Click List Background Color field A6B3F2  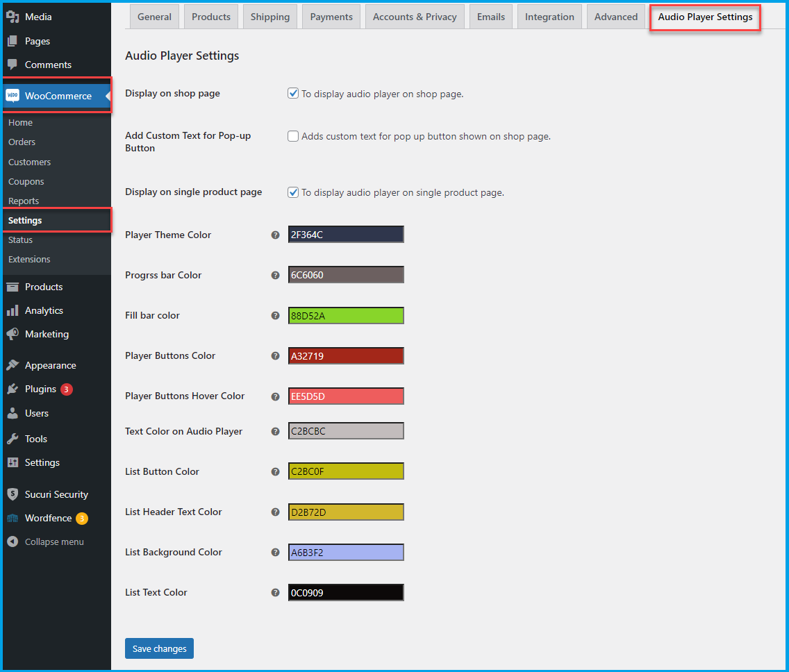tap(346, 553)
